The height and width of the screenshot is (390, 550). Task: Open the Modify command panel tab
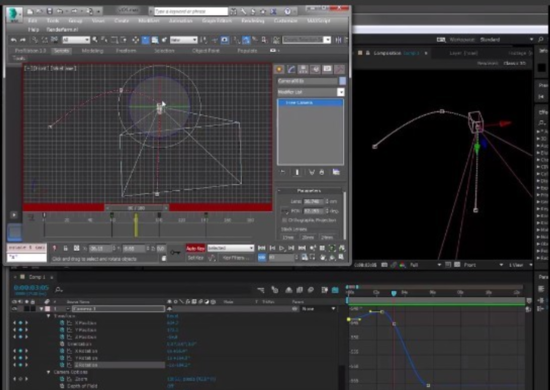[x=291, y=69]
